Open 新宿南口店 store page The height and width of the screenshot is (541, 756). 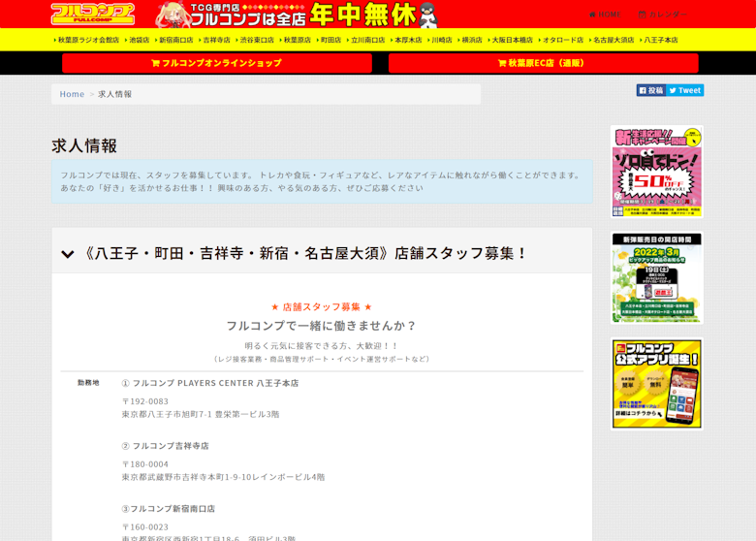174,40
